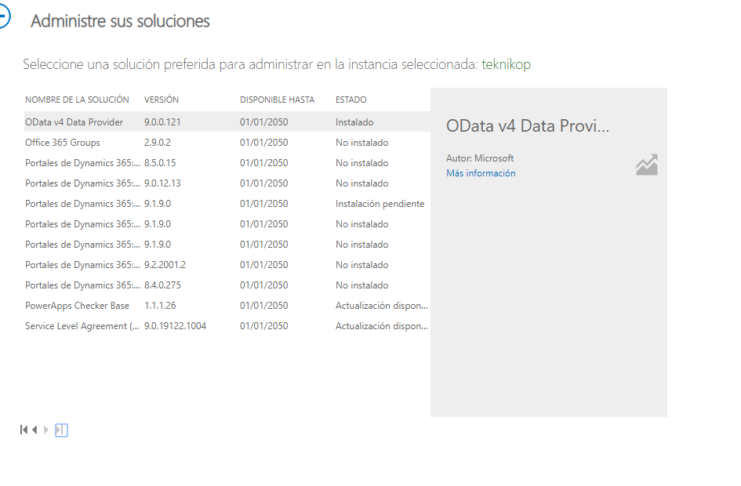Go back using the circular arrow icon
Screen dimensions: 741x486
click(4, 17)
